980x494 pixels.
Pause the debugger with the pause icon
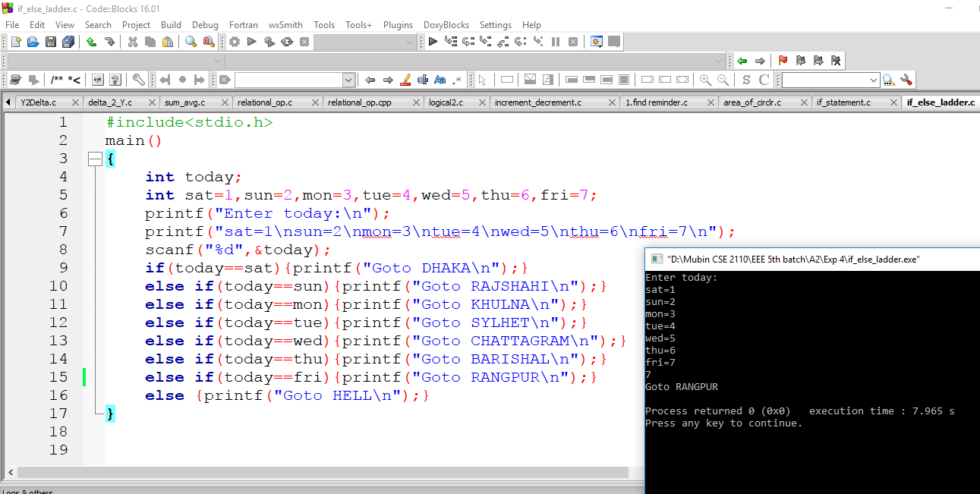tap(556, 42)
